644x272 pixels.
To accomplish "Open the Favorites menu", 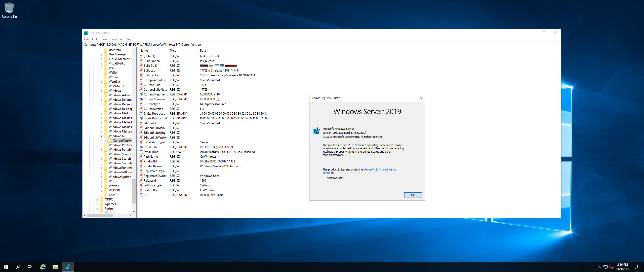I will pos(116,39).
